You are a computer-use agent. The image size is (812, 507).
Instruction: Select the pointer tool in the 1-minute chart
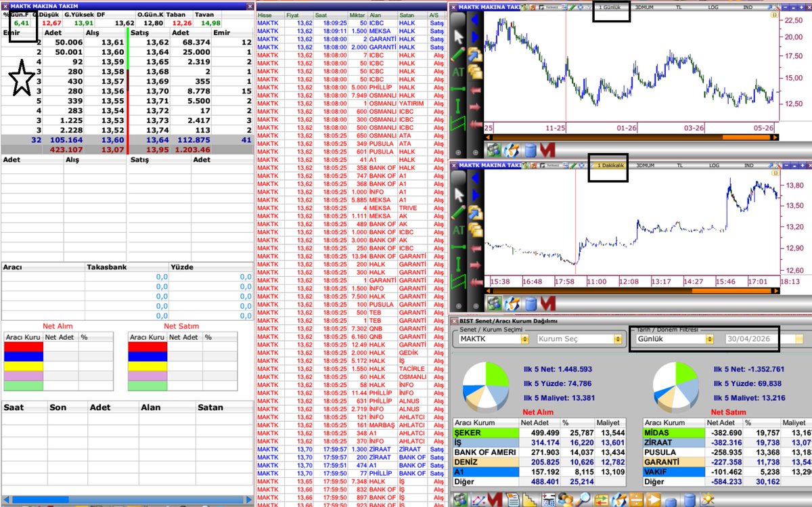pyautogui.click(x=458, y=196)
